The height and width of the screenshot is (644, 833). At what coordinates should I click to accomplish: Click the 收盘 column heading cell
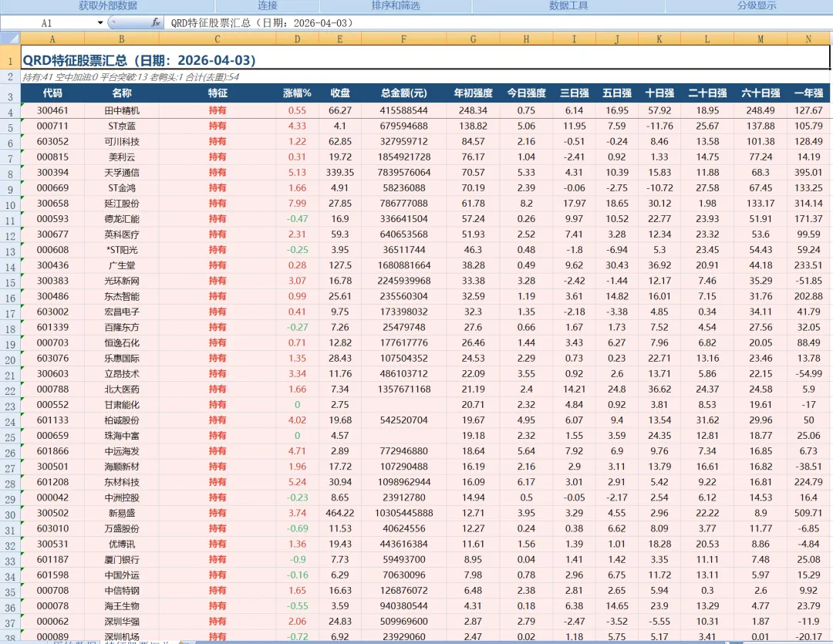click(x=340, y=93)
